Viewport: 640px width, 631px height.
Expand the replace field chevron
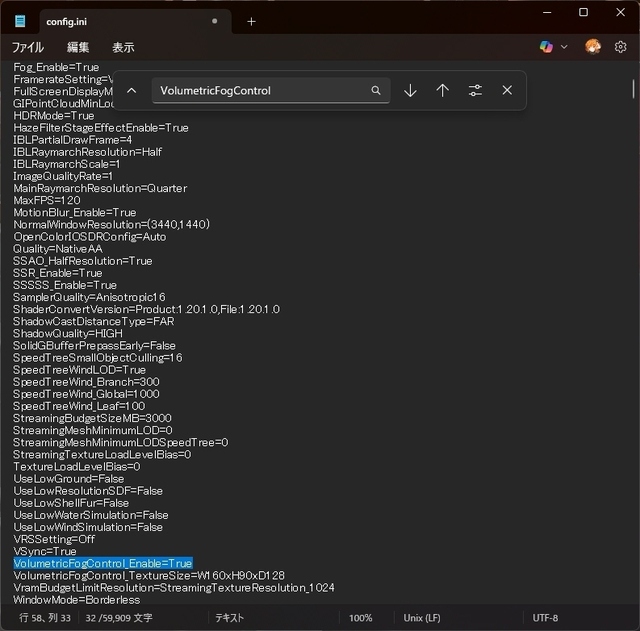(131, 90)
